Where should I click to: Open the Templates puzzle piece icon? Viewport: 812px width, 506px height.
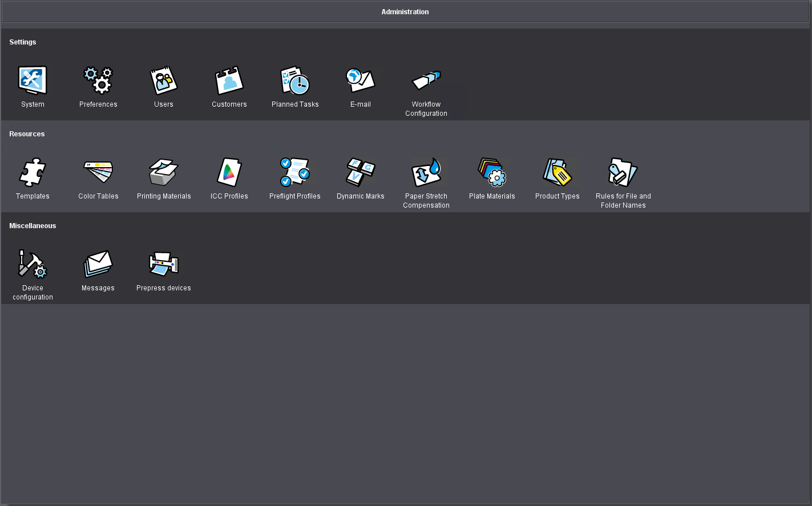pyautogui.click(x=33, y=173)
